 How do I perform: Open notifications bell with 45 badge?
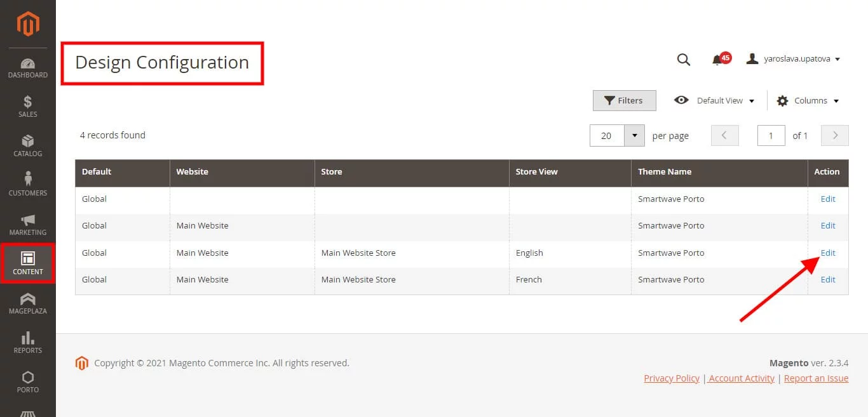point(719,59)
